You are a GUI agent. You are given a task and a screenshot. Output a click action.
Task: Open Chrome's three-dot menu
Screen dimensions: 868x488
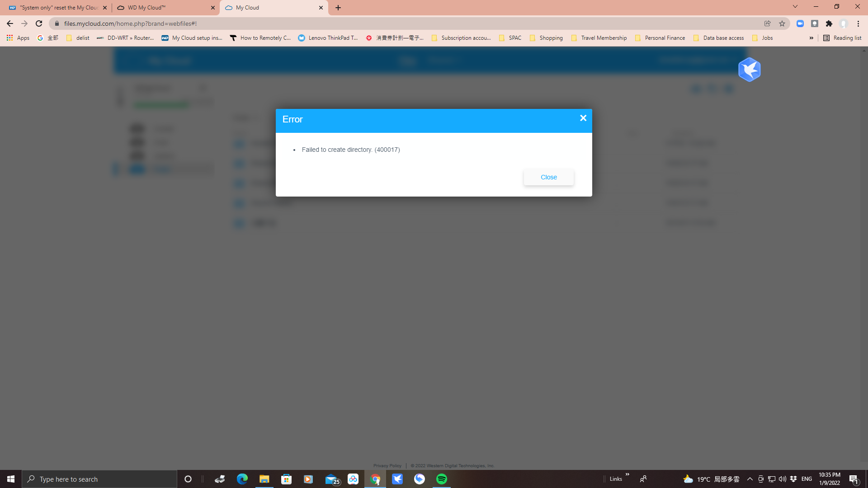[858, 23]
